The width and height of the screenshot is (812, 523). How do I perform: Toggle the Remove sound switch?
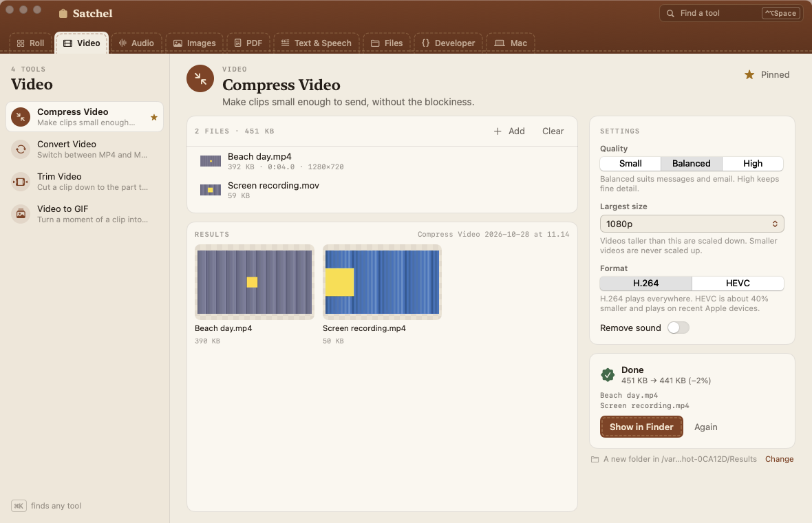pos(679,328)
